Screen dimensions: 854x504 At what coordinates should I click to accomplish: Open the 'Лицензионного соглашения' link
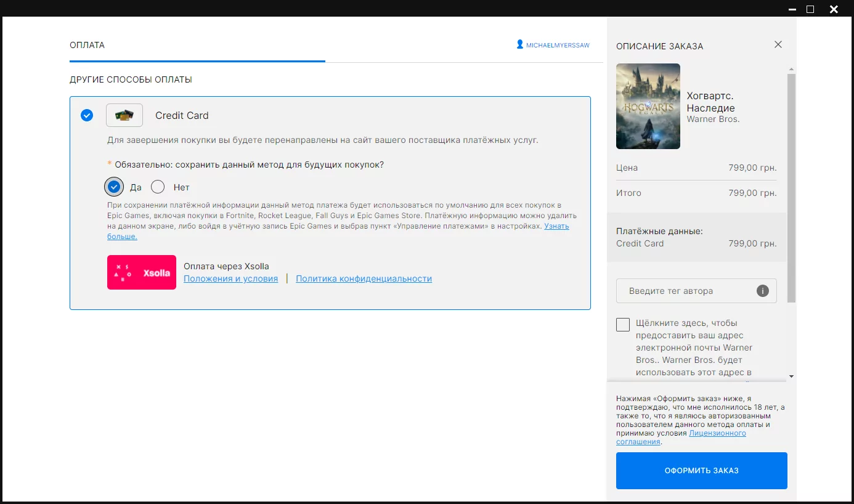[x=681, y=437]
